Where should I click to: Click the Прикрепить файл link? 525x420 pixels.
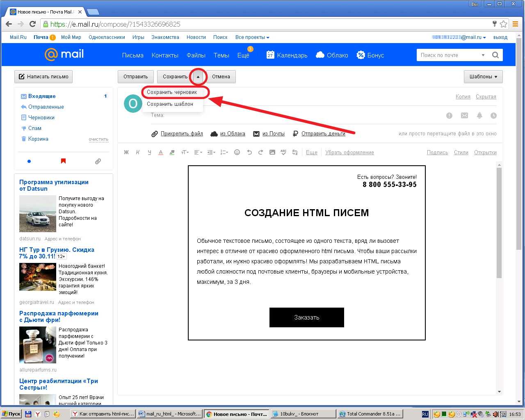pos(181,134)
